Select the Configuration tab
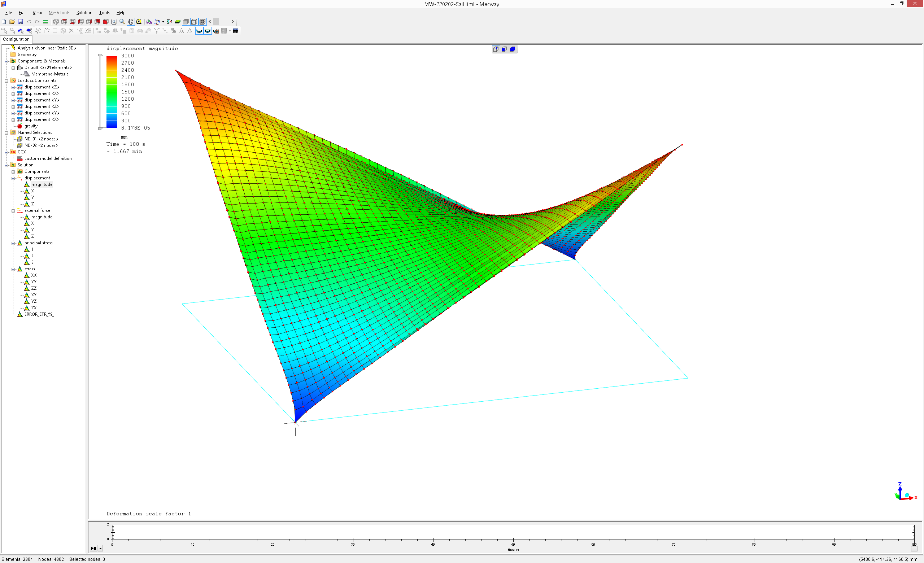 pos(16,39)
